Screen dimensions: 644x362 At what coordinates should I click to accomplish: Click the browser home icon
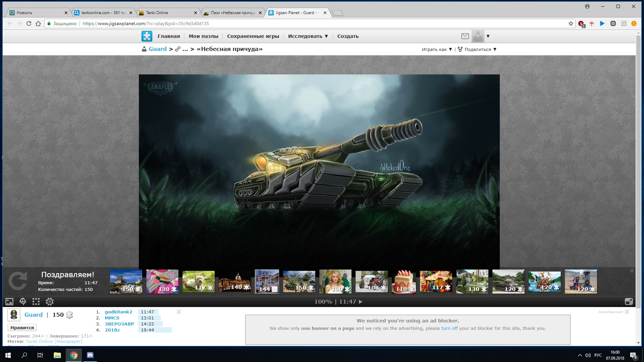(38, 23)
